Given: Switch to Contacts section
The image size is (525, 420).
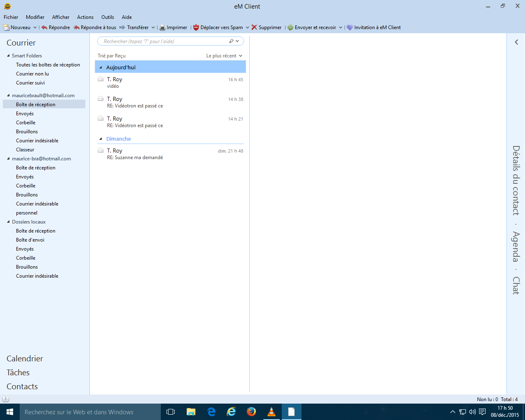Looking at the screenshot, I should pyautogui.click(x=22, y=386).
